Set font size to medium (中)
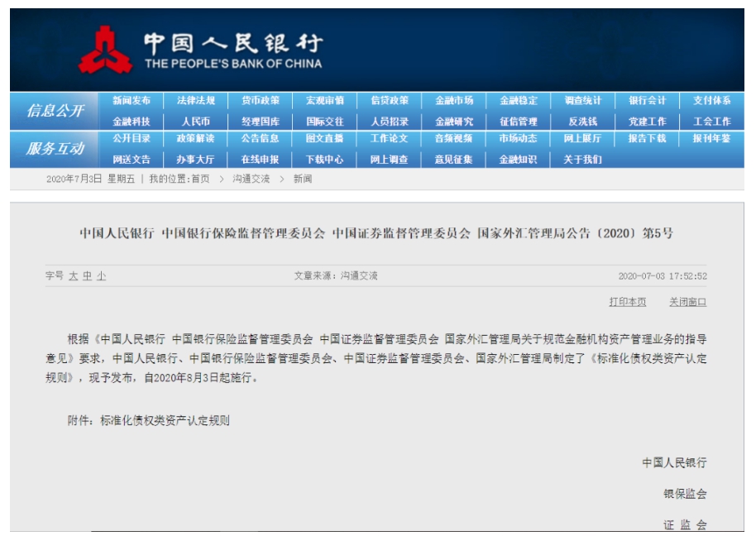 pos(87,276)
